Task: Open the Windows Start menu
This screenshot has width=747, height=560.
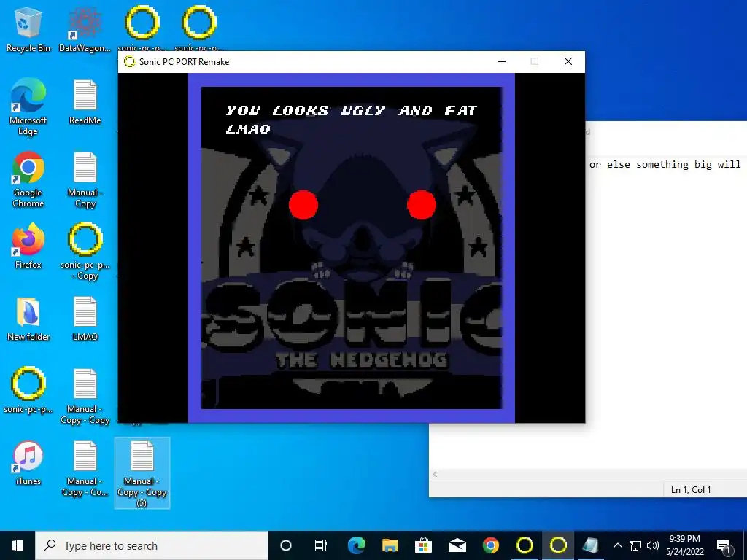Action: (18, 545)
